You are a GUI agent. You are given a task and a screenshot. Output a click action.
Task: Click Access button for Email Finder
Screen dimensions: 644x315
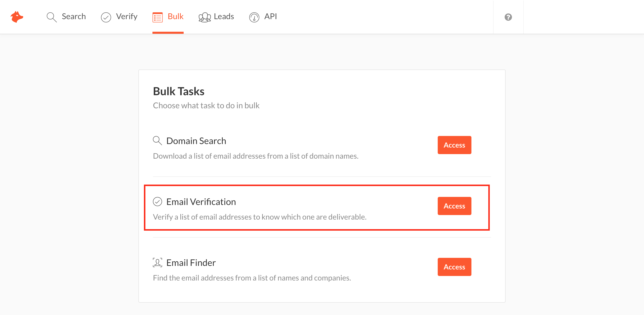tap(454, 267)
